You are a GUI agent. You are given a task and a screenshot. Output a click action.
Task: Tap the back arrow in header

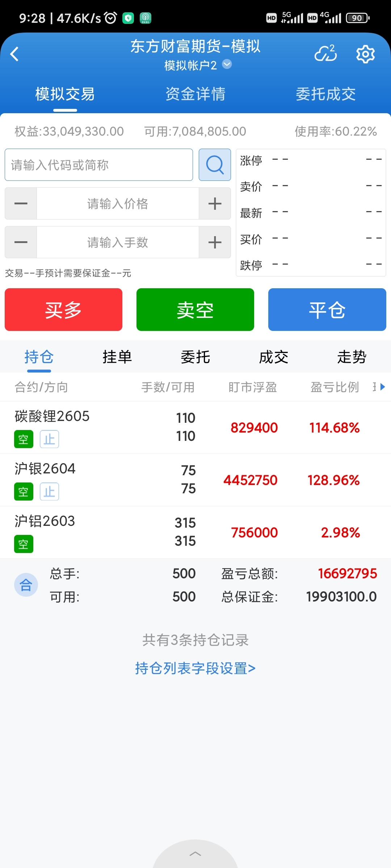pos(14,54)
